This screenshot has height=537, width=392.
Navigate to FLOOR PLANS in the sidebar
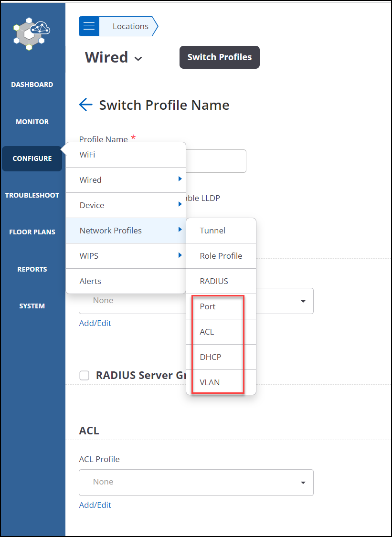[x=32, y=232]
